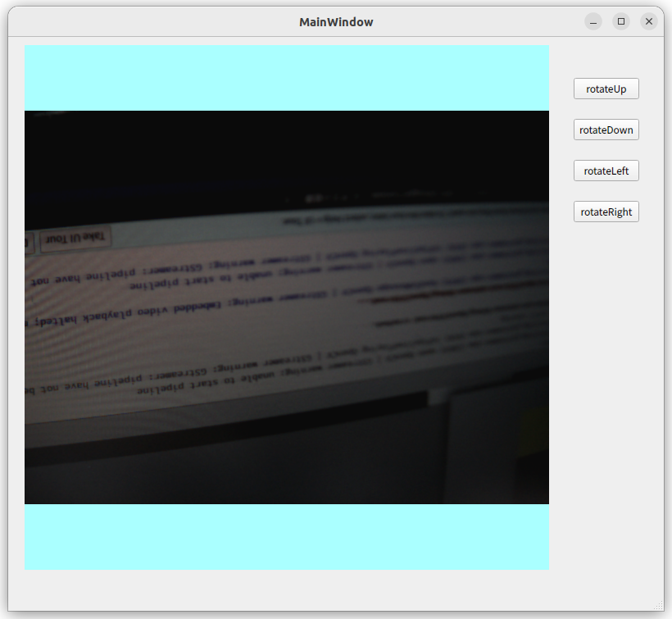Flip the video downward using rotateDown
The height and width of the screenshot is (619, 672).
(x=606, y=130)
